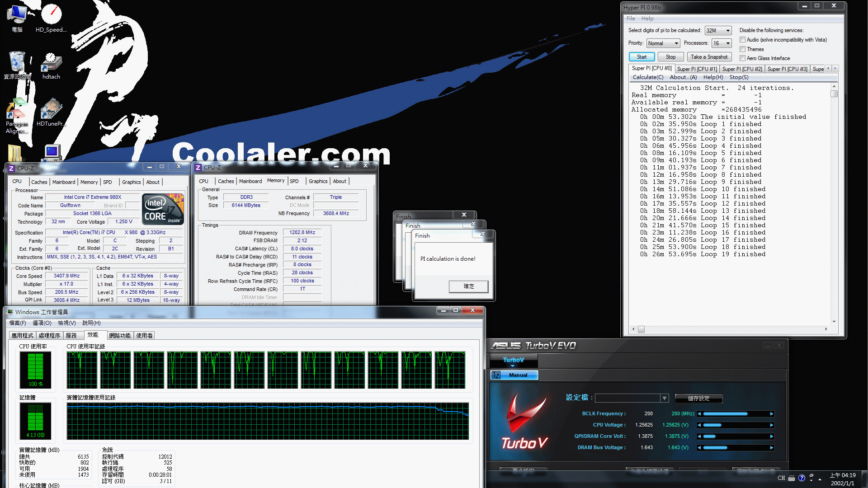This screenshot has height=488, width=868.
Task: Increase CPU Voltage with right arrow
Action: 772,425
